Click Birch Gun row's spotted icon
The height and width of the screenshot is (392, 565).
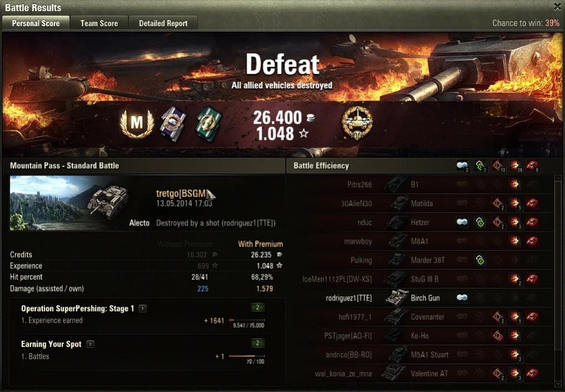coord(463,297)
